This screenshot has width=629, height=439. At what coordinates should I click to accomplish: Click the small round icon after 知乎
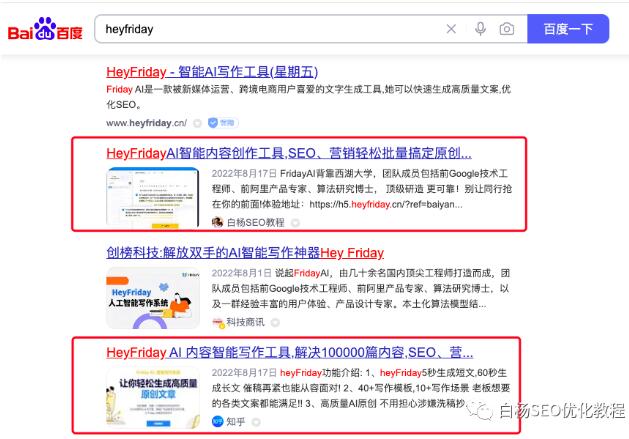[x=256, y=422]
